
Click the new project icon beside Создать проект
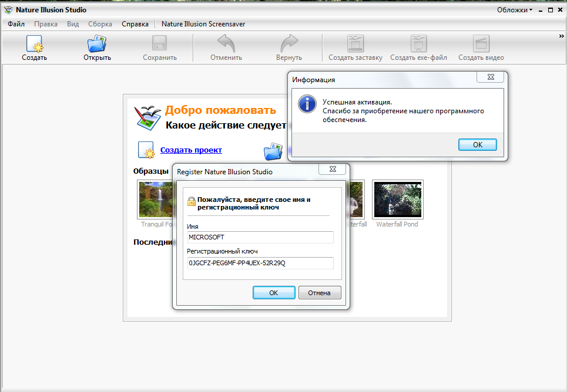pos(146,150)
